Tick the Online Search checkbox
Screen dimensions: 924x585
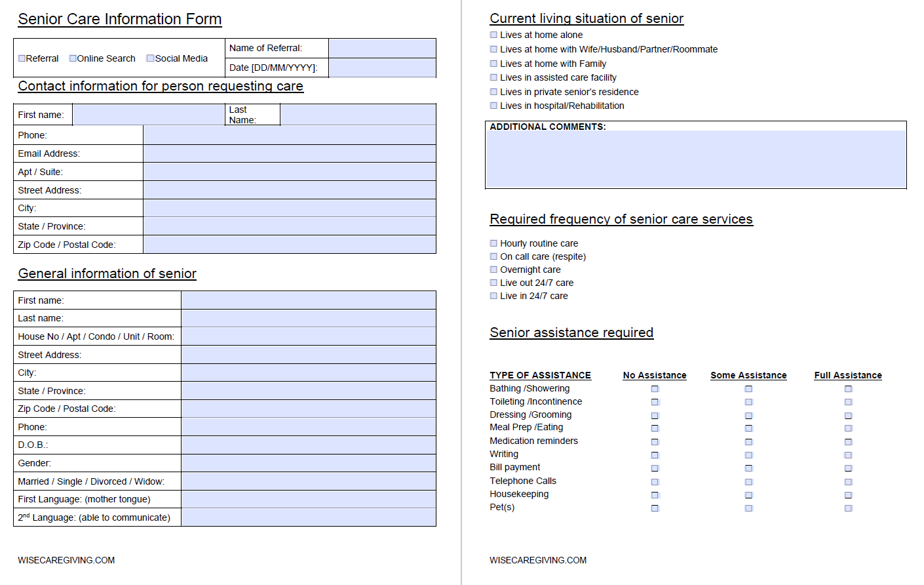73,58
